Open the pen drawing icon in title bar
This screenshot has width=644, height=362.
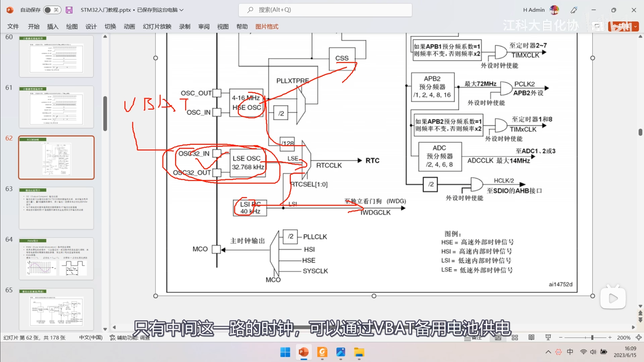pyautogui.click(x=574, y=10)
